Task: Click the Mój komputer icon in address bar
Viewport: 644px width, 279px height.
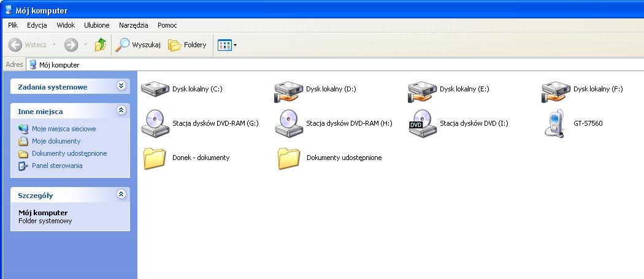Action: pyautogui.click(x=33, y=64)
